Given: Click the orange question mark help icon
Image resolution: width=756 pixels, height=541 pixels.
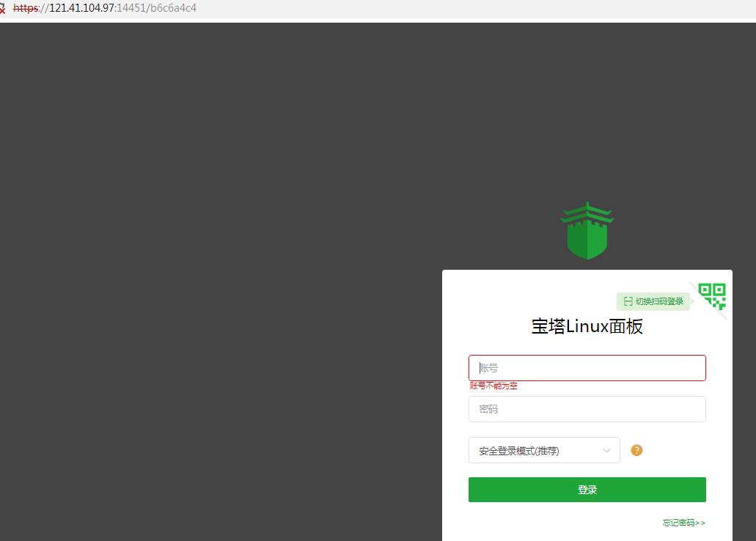Looking at the screenshot, I should point(636,450).
